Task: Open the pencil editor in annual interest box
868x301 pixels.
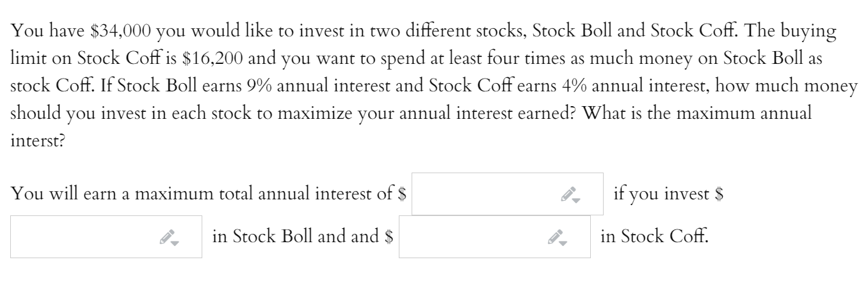Action: click(x=565, y=194)
